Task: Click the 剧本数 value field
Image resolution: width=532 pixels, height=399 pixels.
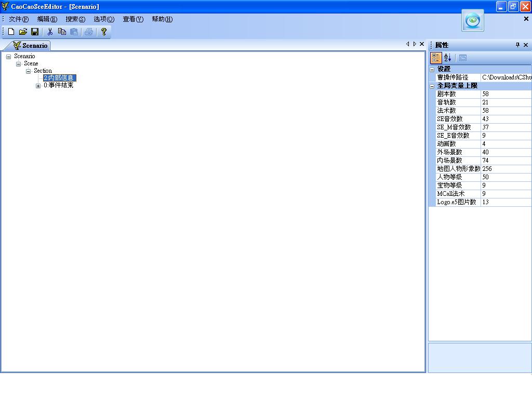Action: pyautogui.click(x=506, y=94)
